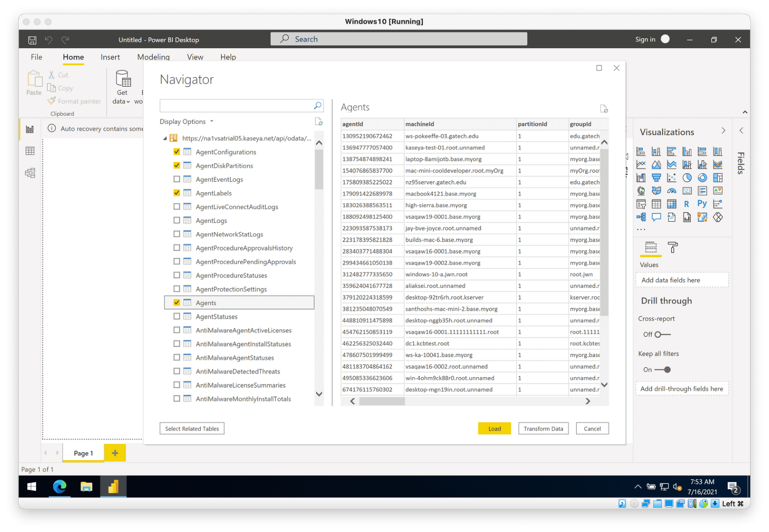The height and width of the screenshot is (532, 769).
Task: Collapse the ribbon with the chevron
Action: click(x=745, y=112)
